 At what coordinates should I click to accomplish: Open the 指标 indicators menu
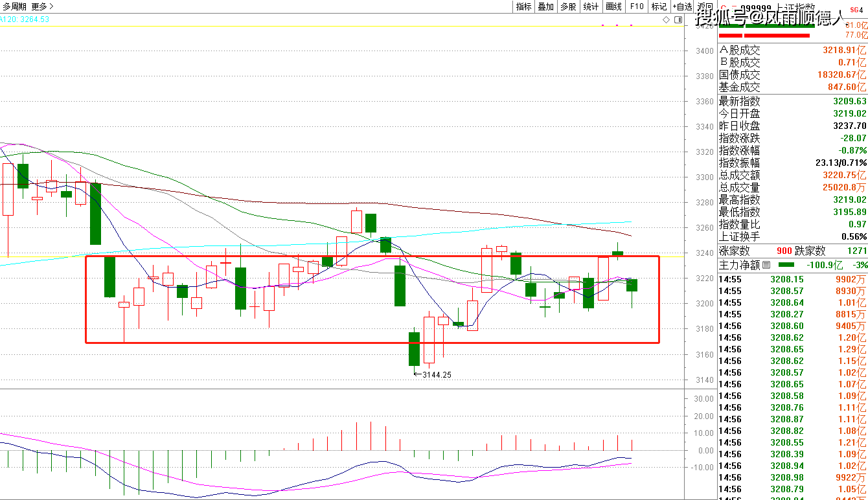(x=523, y=6)
